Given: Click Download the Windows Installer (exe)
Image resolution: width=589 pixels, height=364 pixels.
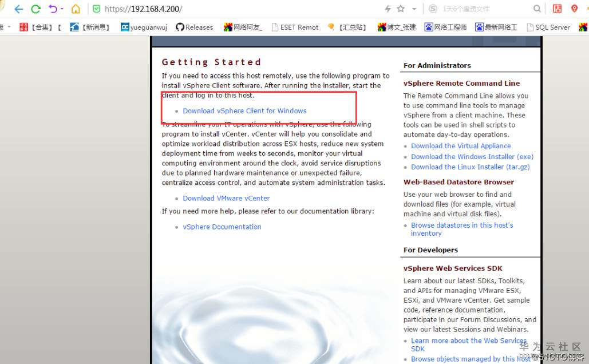Looking at the screenshot, I should pos(472,157).
